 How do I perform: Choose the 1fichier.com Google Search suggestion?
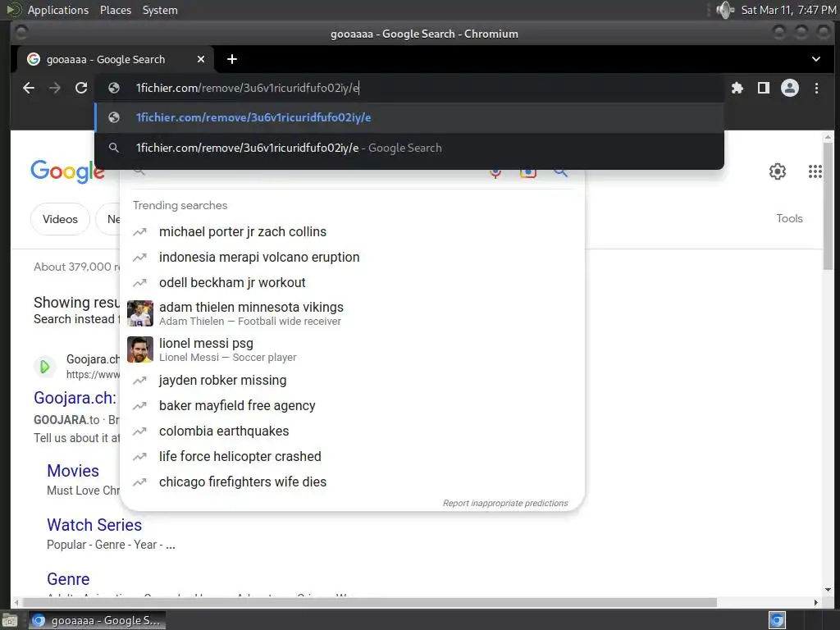tap(409, 148)
